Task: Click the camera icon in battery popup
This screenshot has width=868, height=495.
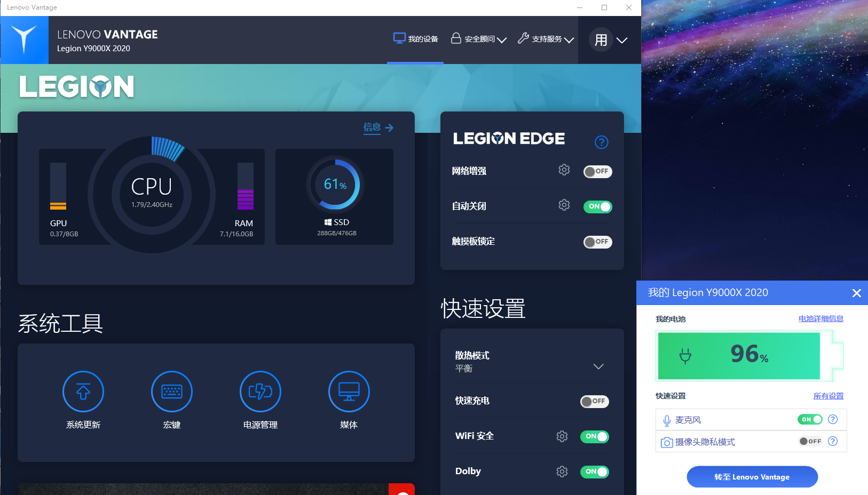Action: (x=667, y=442)
